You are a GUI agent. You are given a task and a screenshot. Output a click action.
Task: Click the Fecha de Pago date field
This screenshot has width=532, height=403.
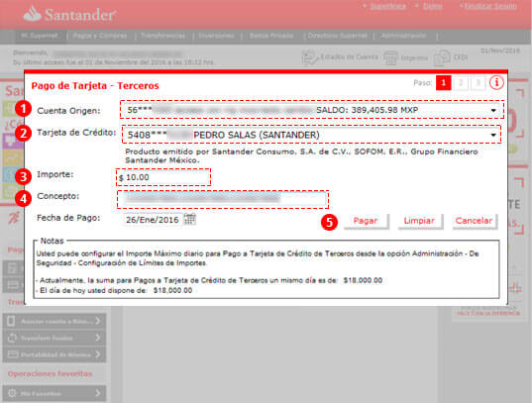point(153,220)
